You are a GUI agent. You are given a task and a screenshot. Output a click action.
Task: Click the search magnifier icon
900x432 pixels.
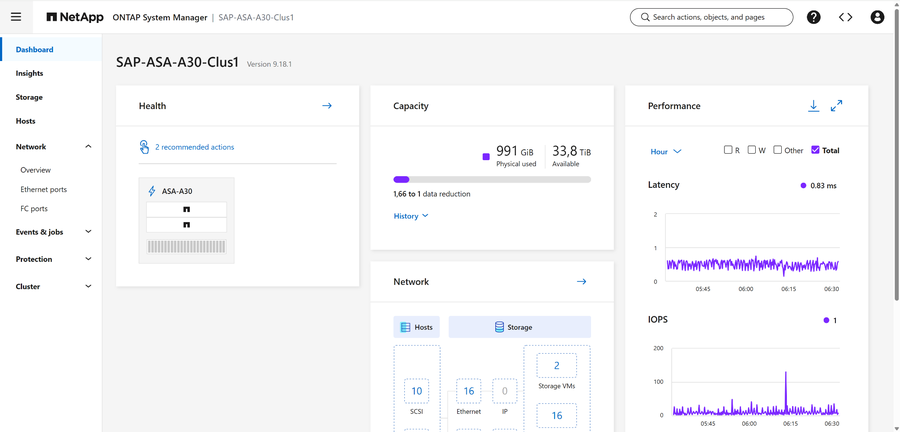pos(645,17)
